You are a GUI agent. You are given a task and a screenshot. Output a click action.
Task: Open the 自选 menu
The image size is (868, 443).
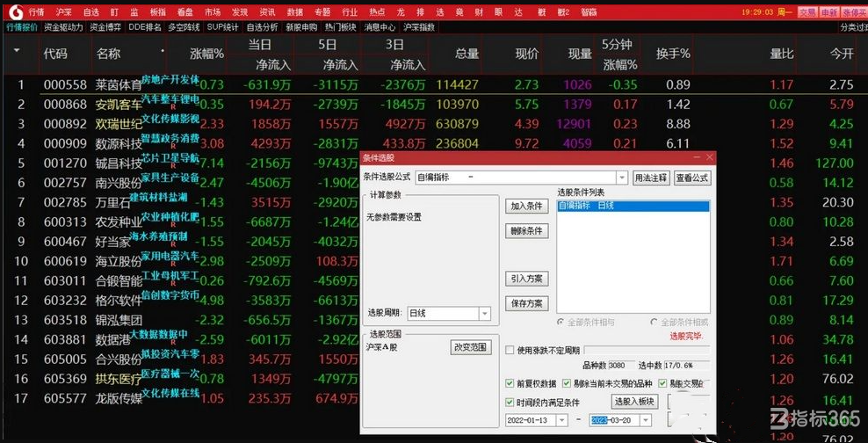[x=90, y=11]
